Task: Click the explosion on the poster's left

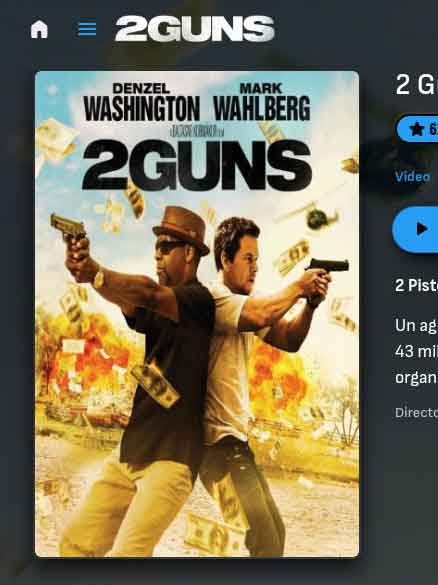Action: point(88,356)
